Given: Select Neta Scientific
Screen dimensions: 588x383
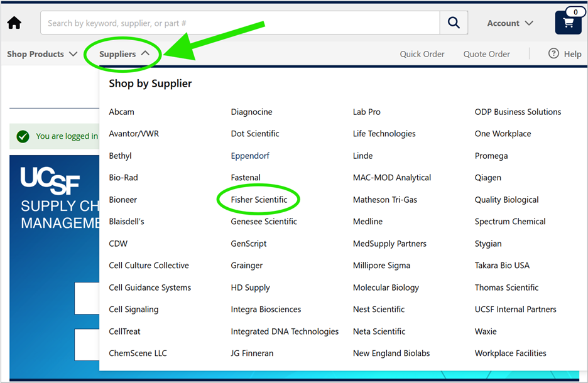Looking at the screenshot, I should (x=379, y=332).
